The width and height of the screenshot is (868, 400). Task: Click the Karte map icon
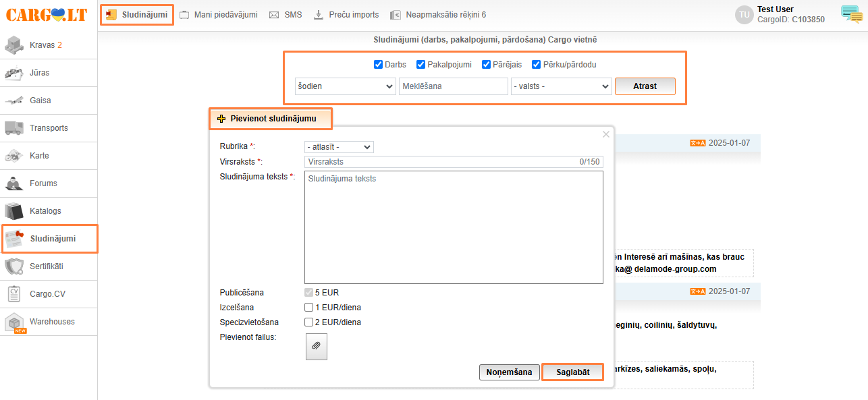[15, 156]
